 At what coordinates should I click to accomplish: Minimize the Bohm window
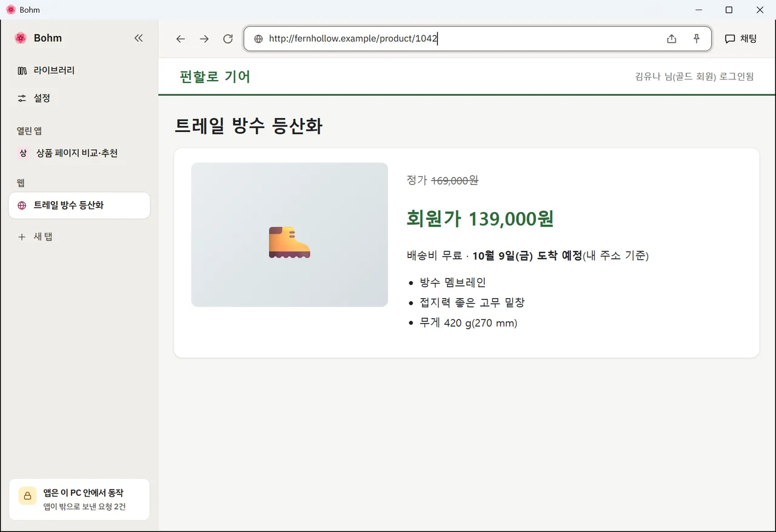click(x=699, y=10)
